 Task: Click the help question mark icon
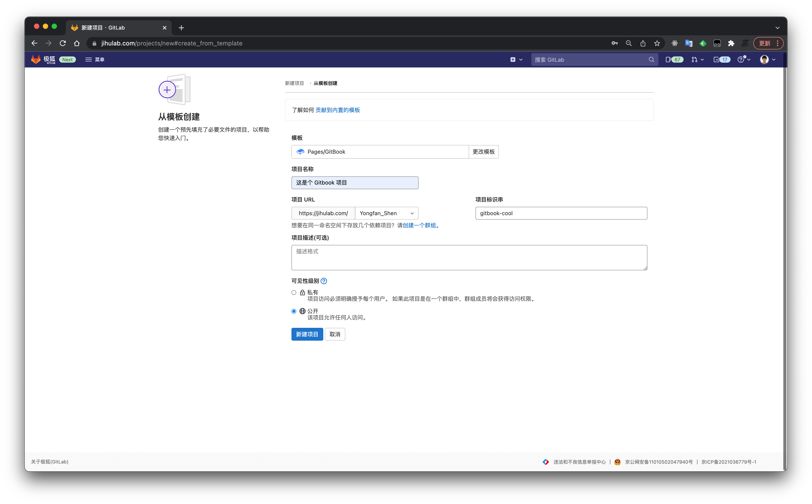click(x=741, y=59)
